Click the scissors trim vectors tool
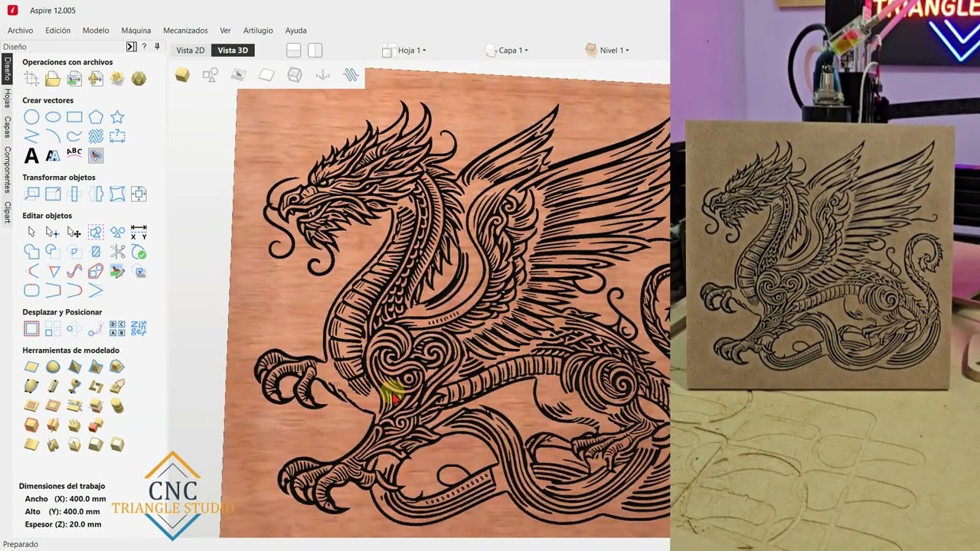 117,251
